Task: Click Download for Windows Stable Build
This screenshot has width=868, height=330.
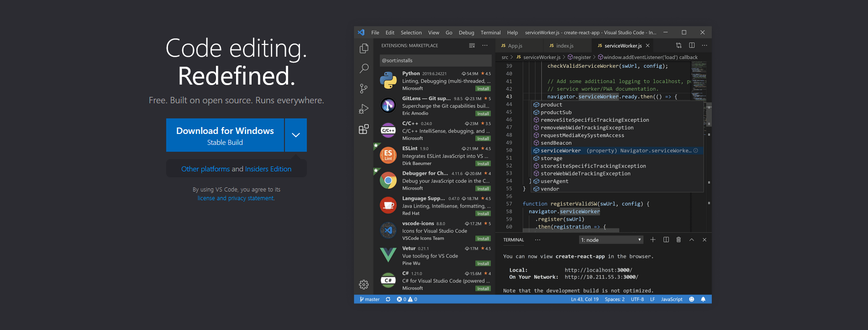Action: pos(225,135)
